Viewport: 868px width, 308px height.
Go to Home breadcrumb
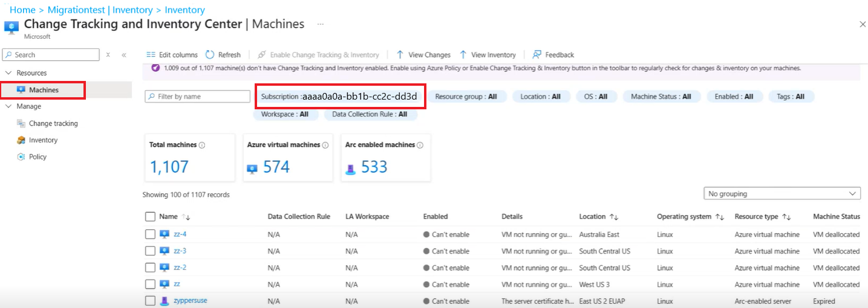(x=22, y=10)
